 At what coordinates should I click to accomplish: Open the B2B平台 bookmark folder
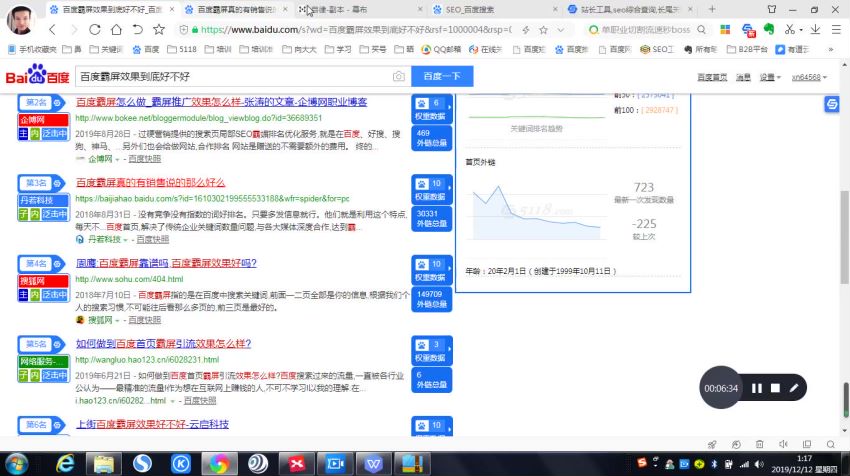point(748,49)
